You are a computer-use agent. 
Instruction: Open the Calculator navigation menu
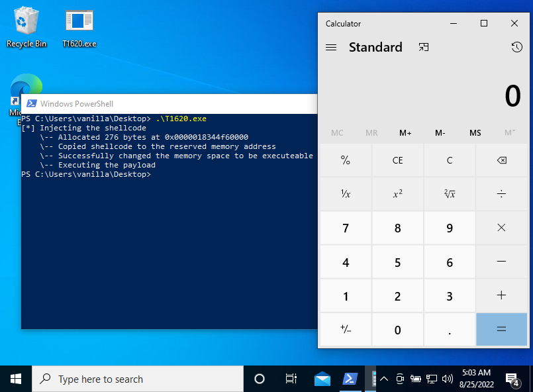point(330,47)
